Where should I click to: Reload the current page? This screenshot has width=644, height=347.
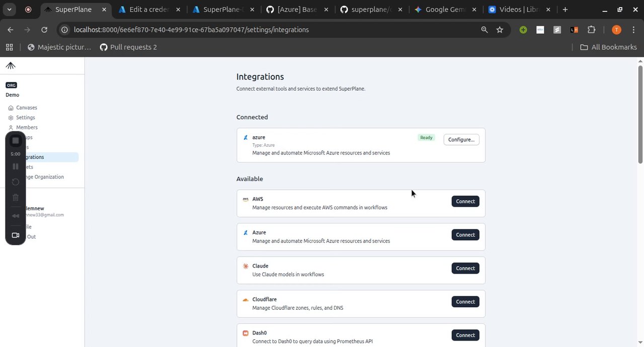click(x=44, y=30)
